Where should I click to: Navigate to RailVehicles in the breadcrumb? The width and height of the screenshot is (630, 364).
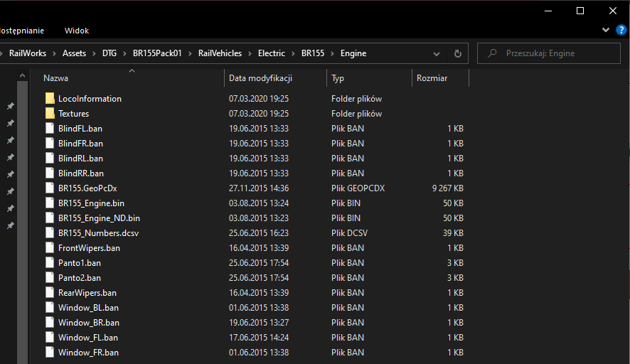[x=220, y=53]
